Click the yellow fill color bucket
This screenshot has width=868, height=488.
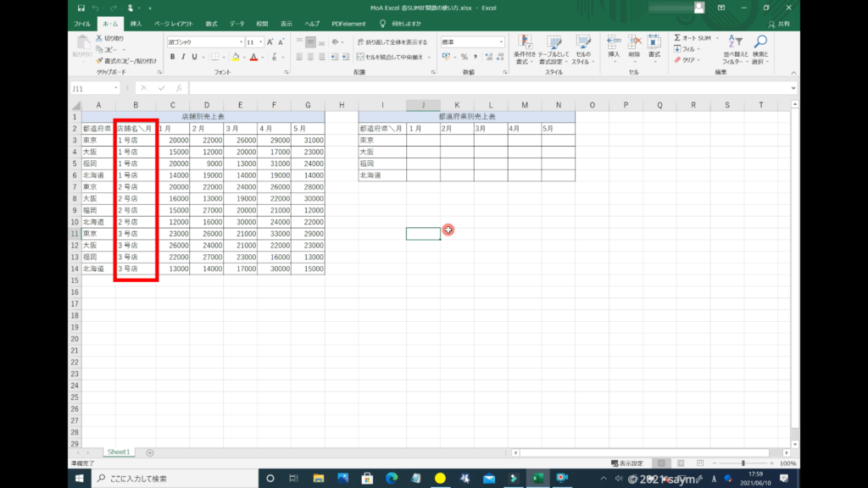tap(235, 58)
